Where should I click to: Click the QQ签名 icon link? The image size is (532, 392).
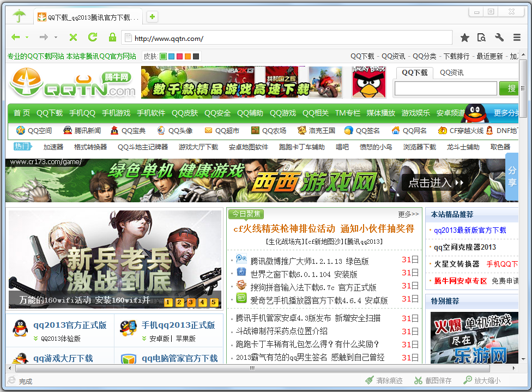348,130
